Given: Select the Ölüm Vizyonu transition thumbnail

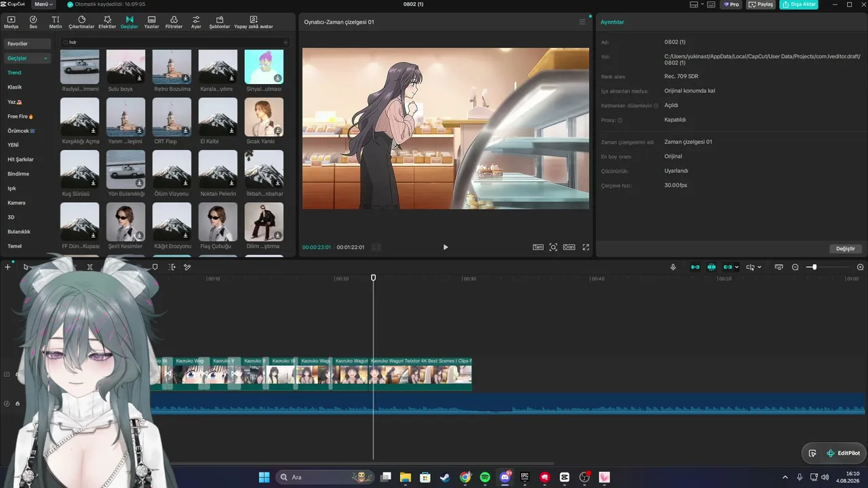Looking at the screenshot, I should (x=172, y=169).
